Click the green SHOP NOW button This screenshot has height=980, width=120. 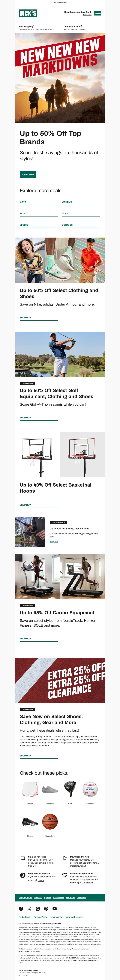coord(28,174)
